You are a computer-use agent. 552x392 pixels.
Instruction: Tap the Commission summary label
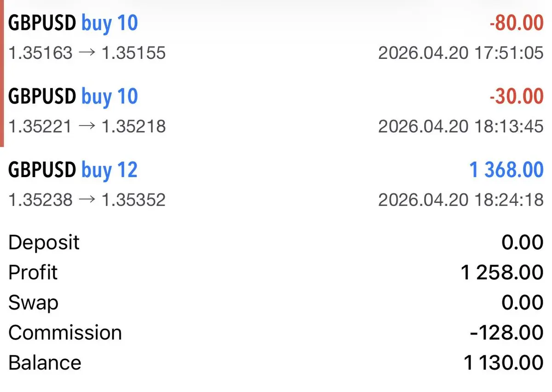pos(65,333)
